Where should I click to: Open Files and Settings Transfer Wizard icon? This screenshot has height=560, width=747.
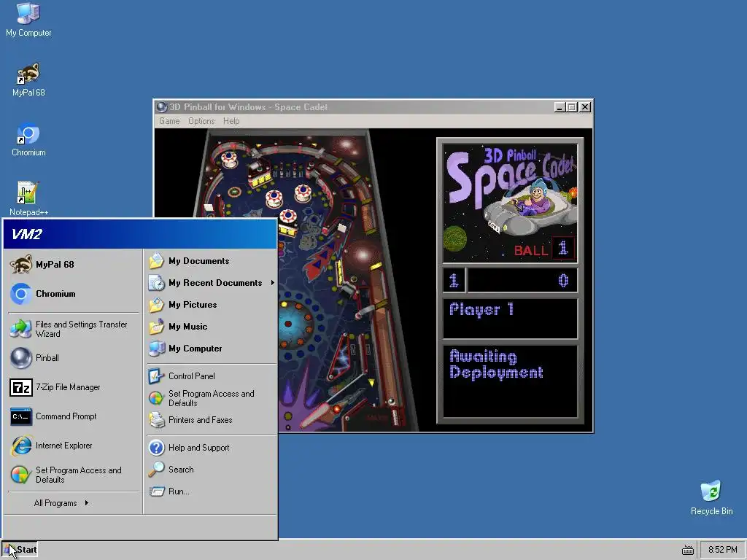(x=21, y=329)
